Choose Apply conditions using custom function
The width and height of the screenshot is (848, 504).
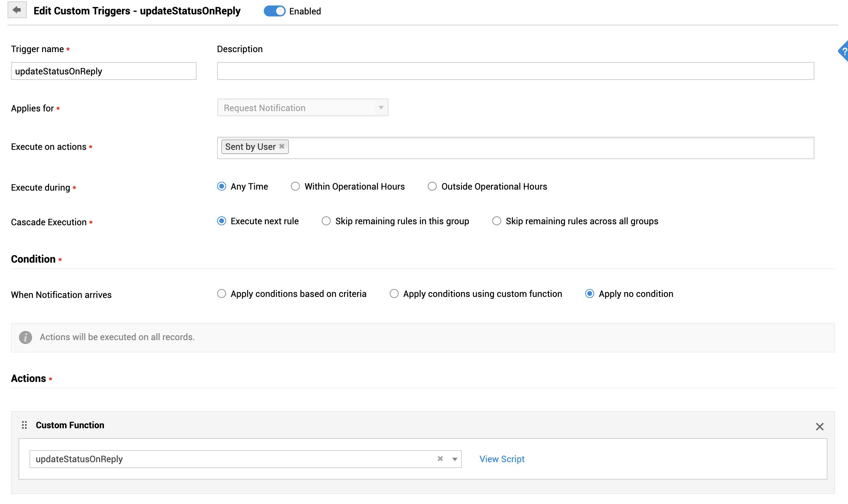(394, 294)
